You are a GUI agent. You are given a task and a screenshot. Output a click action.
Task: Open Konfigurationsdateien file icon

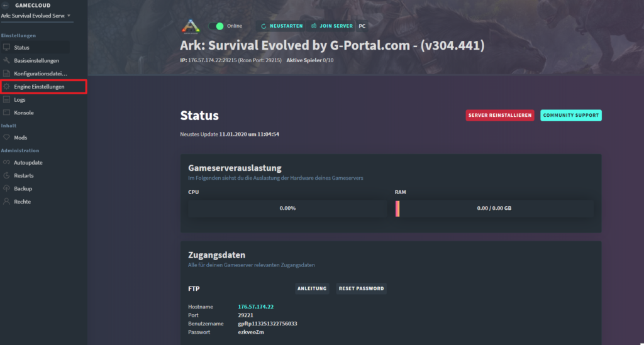[x=6, y=74]
